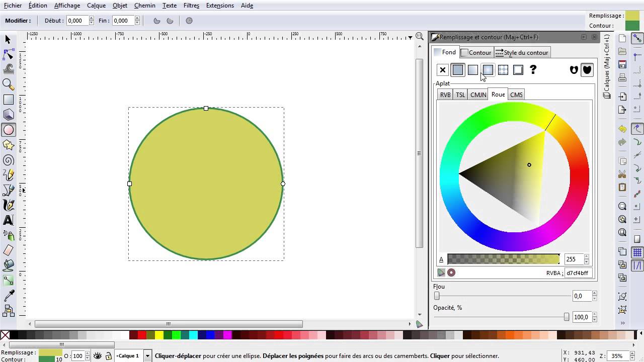Toggle snapping enable button
This screenshot has height=362, width=644.
pyautogui.click(x=637, y=39)
